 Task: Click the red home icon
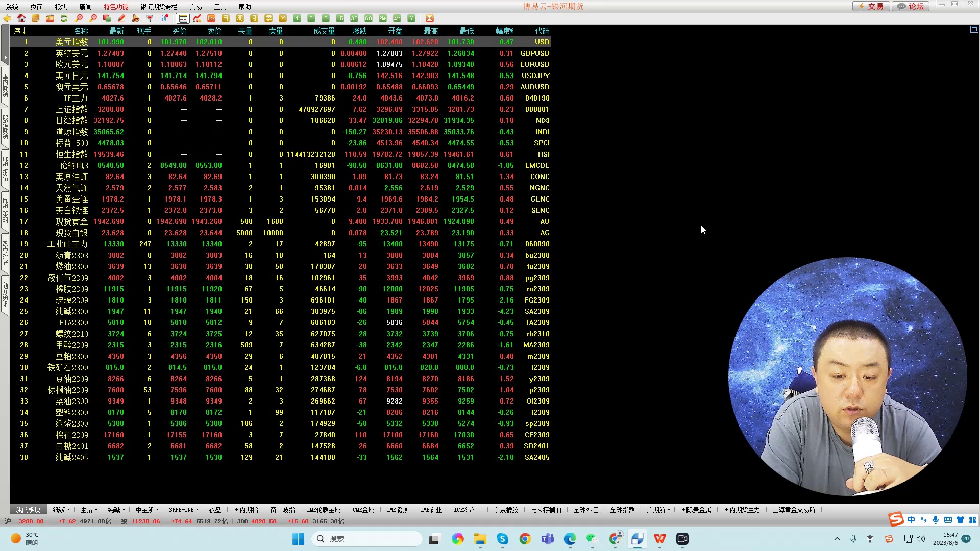tap(21, 18)
